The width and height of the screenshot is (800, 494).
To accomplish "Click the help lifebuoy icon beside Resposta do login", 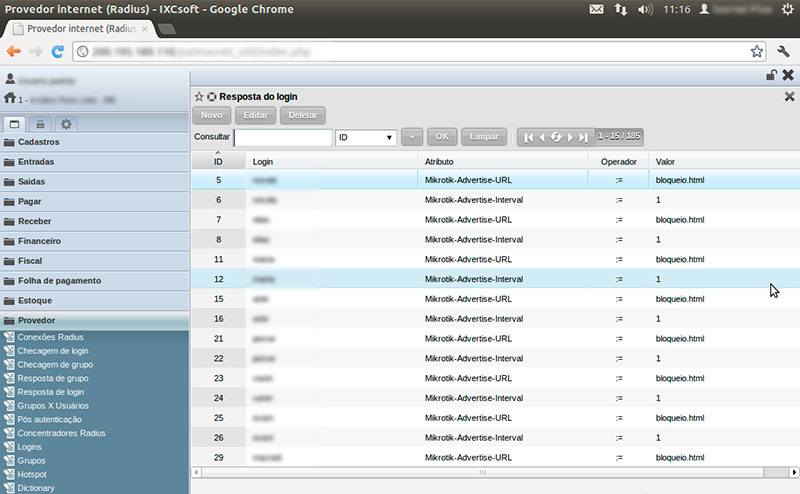I will click(211, 96).
